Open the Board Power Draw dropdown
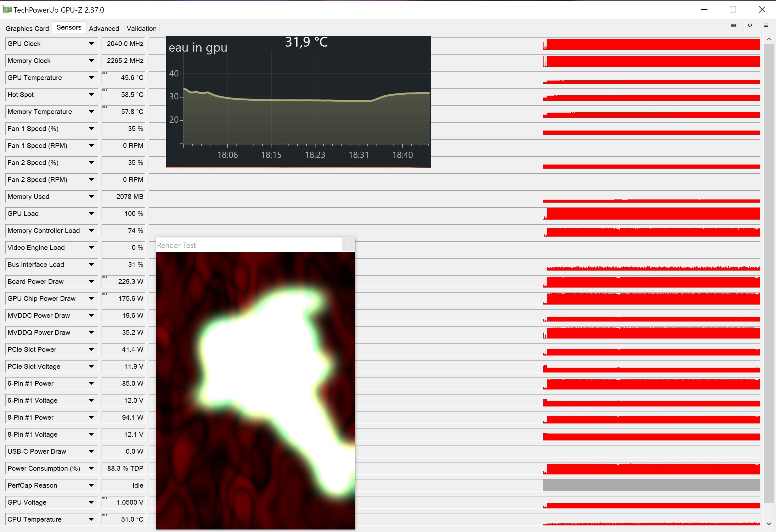 pos(91,282)
